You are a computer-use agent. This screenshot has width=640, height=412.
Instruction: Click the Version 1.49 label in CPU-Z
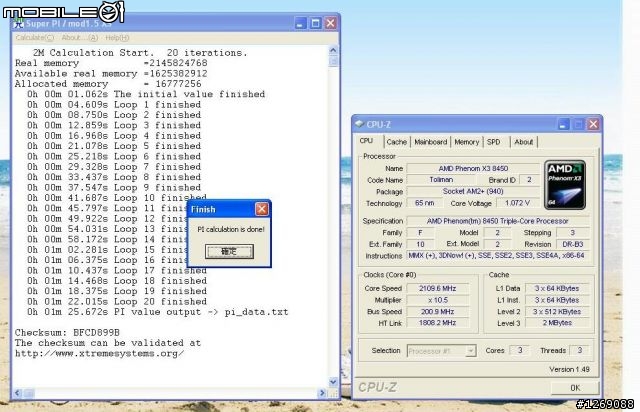point(569,369)
